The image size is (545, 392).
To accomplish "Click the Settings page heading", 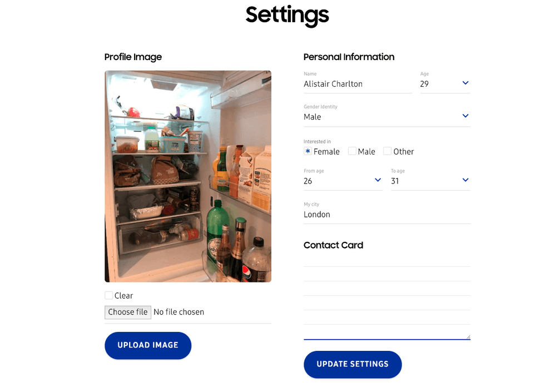I will tap(287, 15).
